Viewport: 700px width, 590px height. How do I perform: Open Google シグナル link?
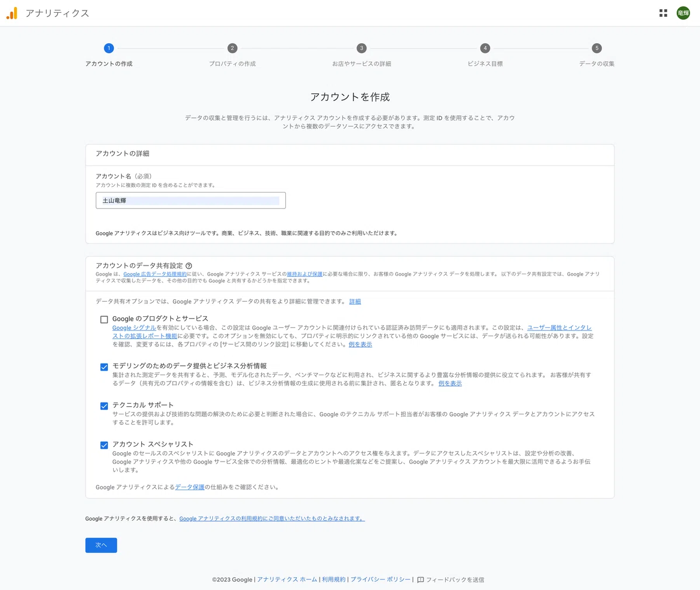click(x=134, y=328)
